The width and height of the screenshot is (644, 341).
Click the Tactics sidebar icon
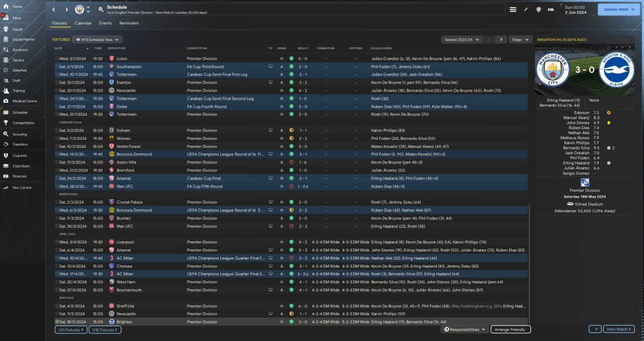[x=18, y=60]
